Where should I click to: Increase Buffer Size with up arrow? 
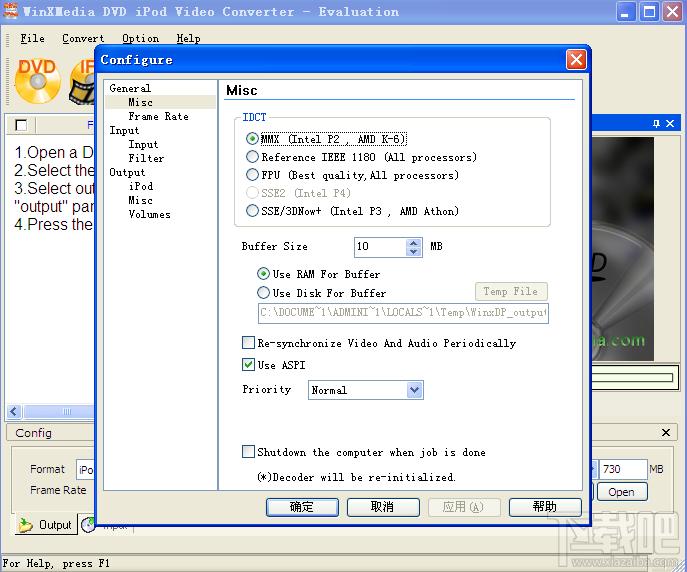(x=413, y=243)
